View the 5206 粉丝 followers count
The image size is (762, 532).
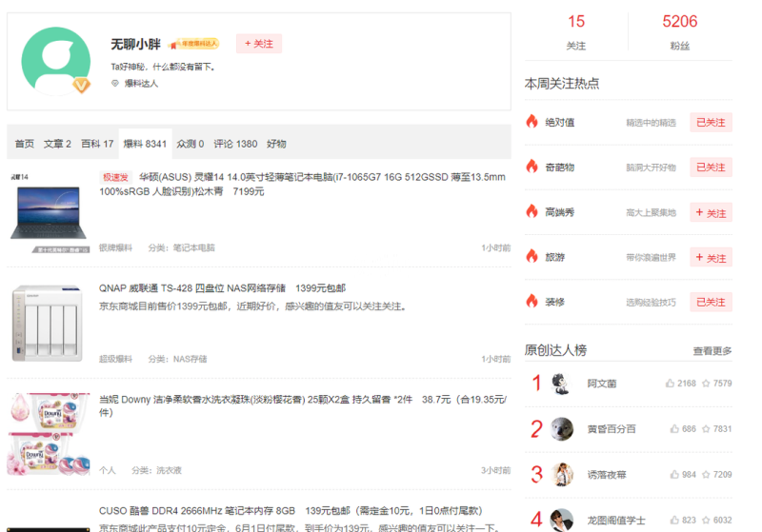680,32
